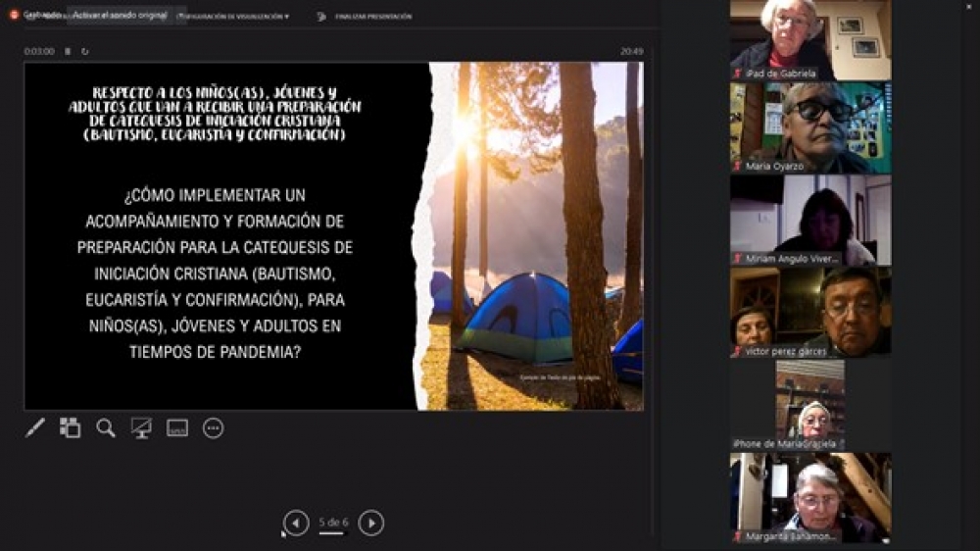Select Maria Oyarzo participant video
The image size is (980, 551).
810,127
